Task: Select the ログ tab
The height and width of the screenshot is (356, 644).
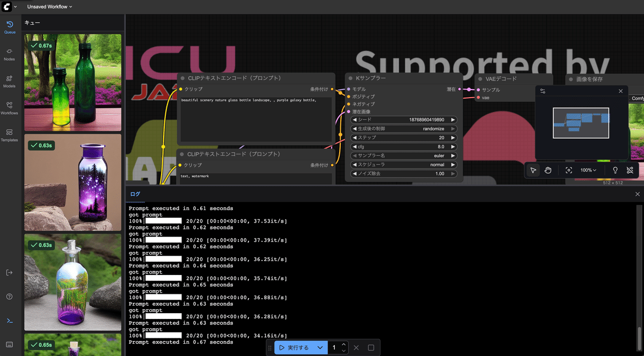Action: coord(135,194)
